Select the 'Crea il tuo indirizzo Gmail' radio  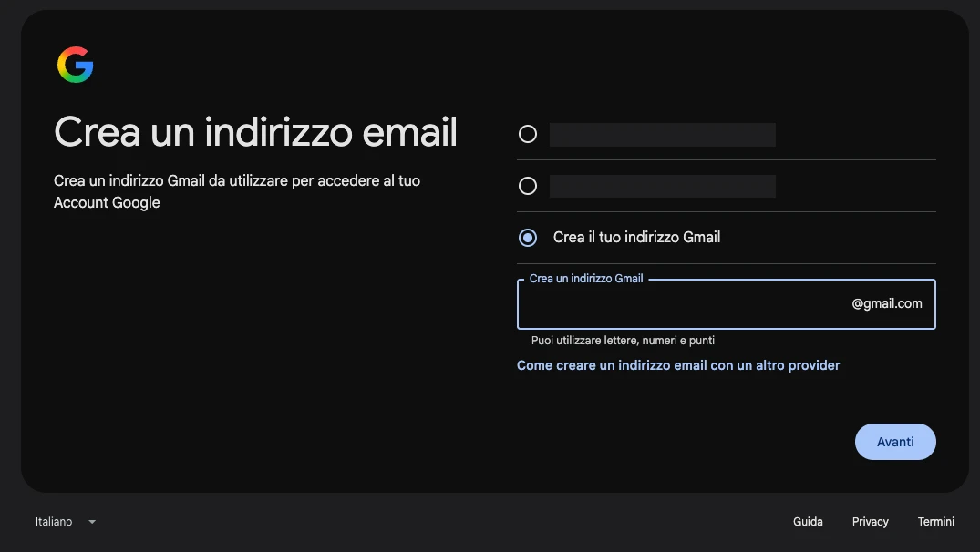point(528,238)
